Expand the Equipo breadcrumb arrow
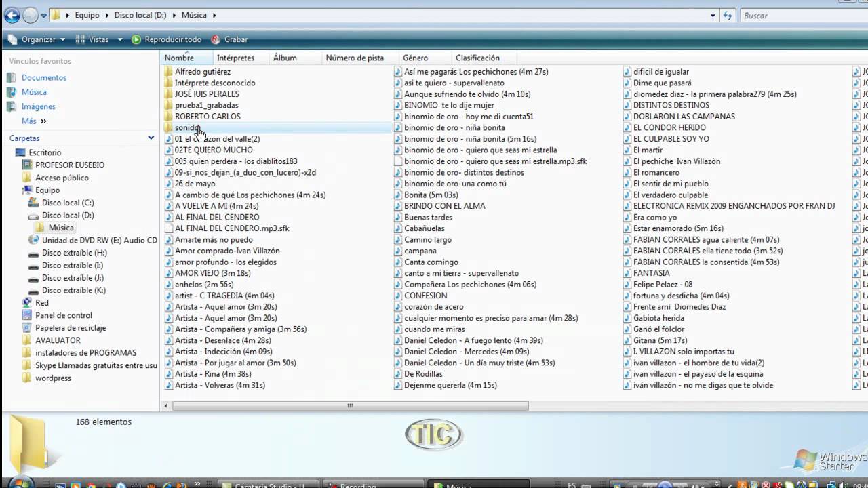The height and width of the screenshot is (488, 868). coord(106,15)
